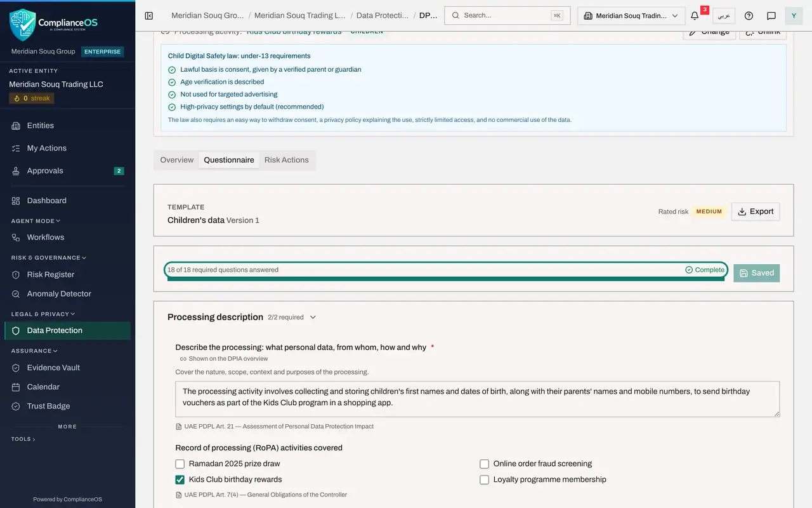Go to My Actions

pyautogui.click(x=67, y=148)
